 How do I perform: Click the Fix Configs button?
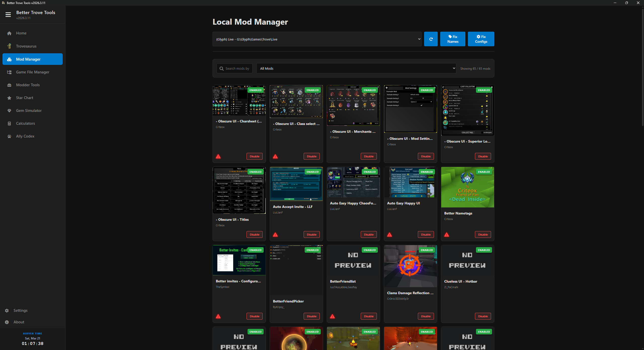(x=481, y=39)
